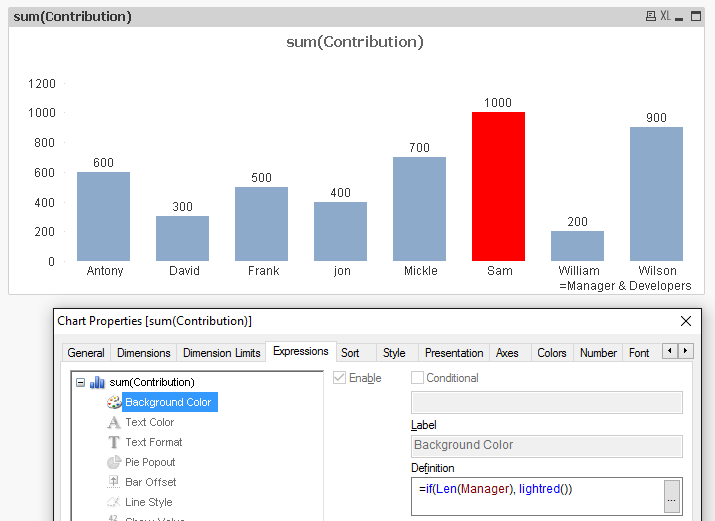Click the Pie Popout icon
This screenshot has height=521, width=715.
[x=114, y=462]
